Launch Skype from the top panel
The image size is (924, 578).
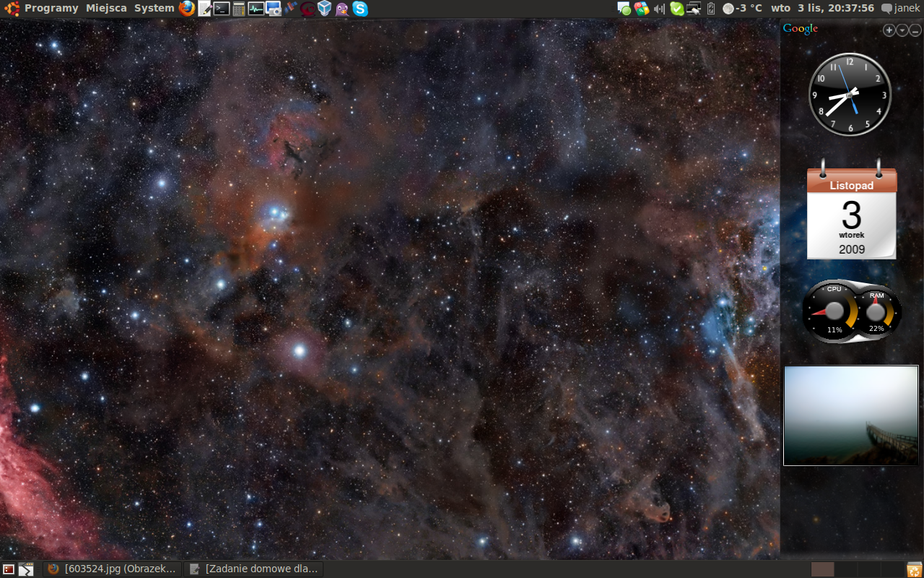tap(359, 9)
